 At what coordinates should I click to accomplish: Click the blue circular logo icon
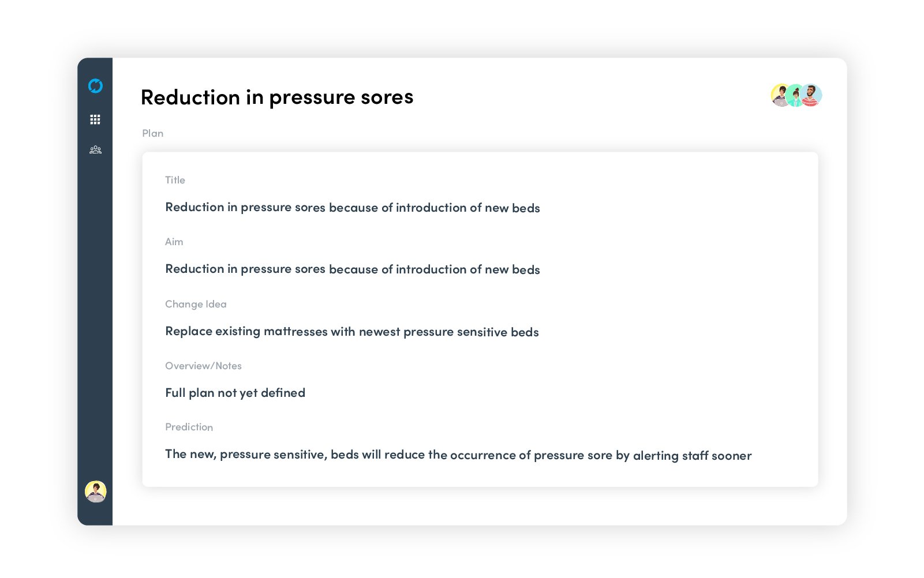click(x=95, y=86)
